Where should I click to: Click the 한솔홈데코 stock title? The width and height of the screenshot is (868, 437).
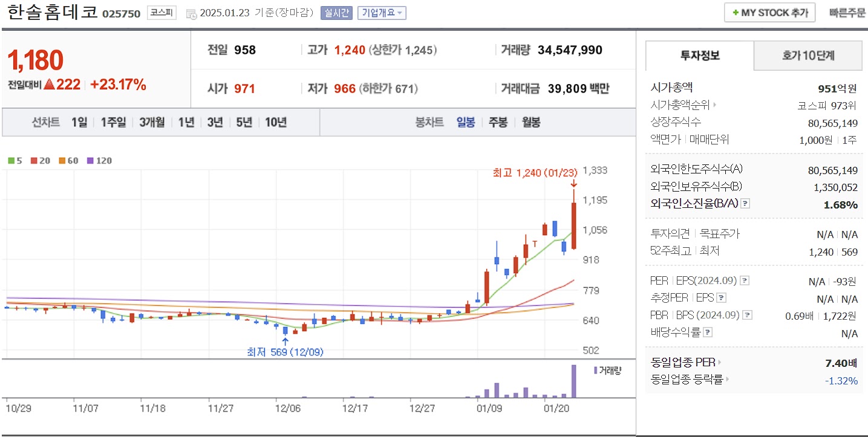[x=53, y=12]
